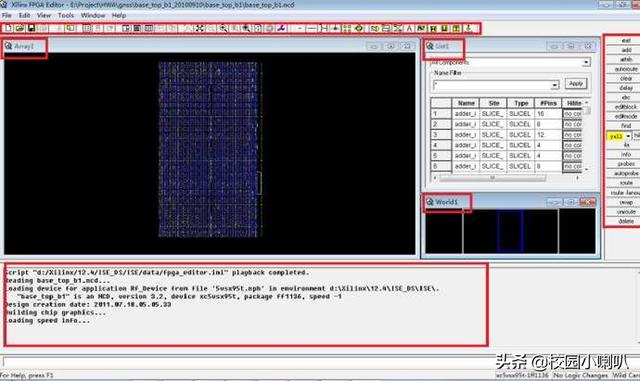Select row 3 in the component list
The height and width of the screenshot is (381, 640).
tap(506, 134)
